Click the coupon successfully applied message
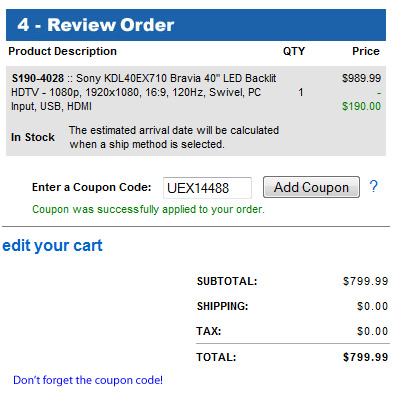 [148, 209]
